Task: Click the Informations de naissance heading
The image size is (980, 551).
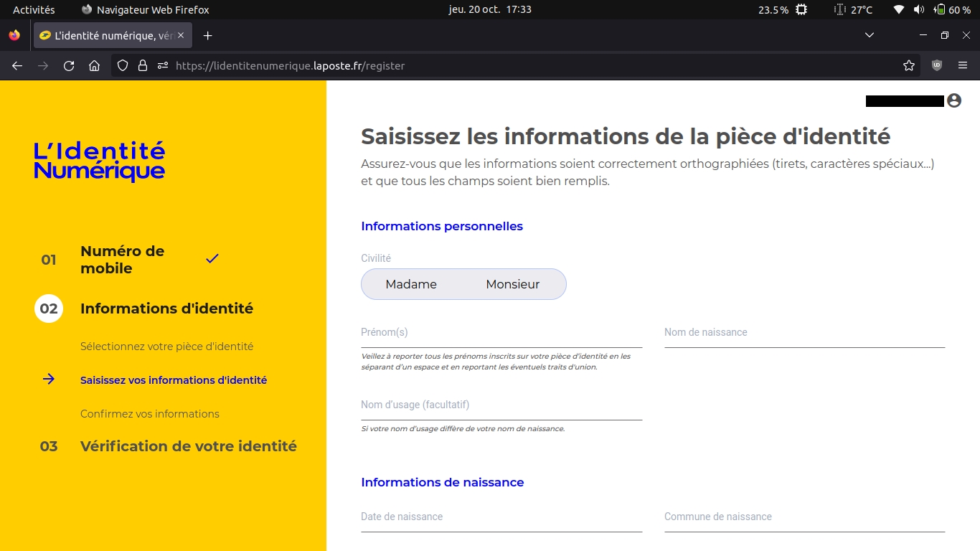Action: point(443,483)
